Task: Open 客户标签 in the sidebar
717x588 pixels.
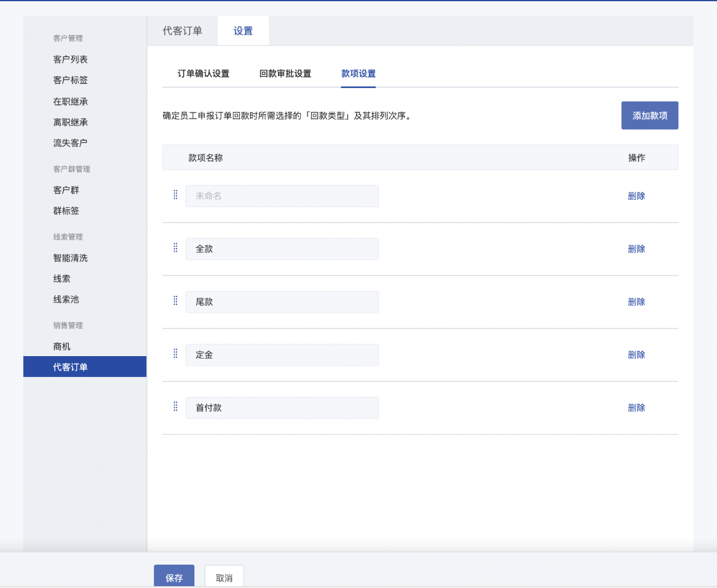Action: point(71,80)
